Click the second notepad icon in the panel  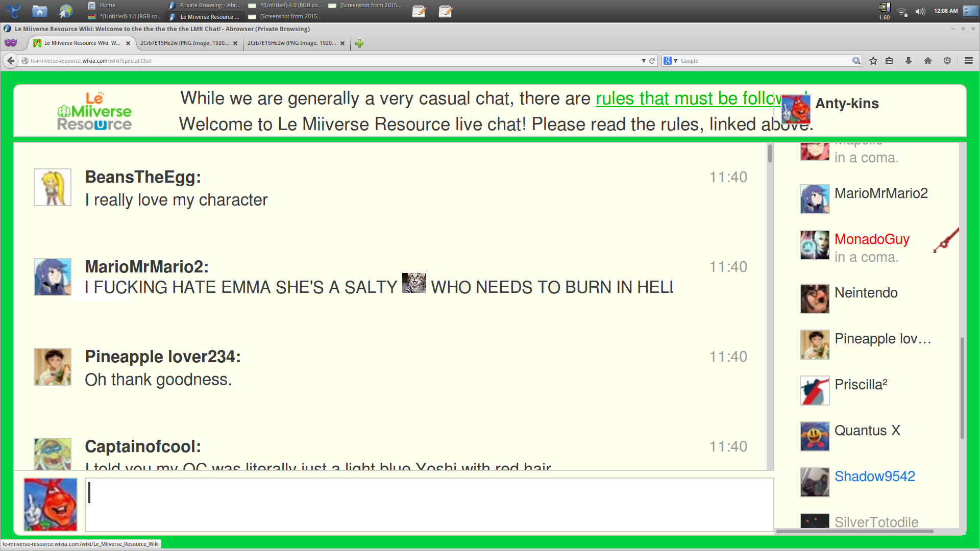pos(446,11)
